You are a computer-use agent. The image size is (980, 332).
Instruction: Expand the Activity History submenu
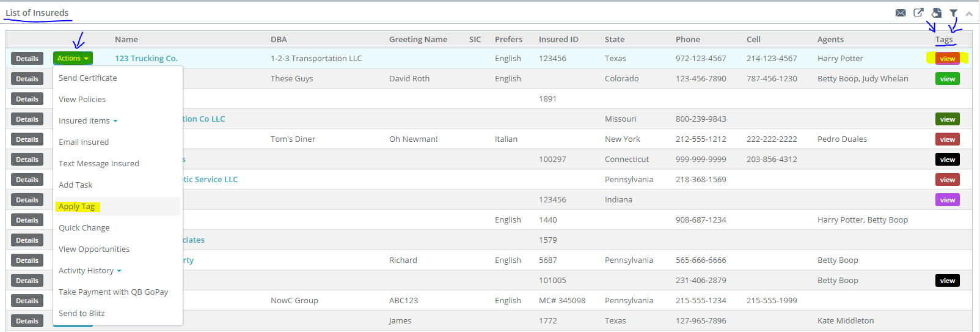(90, 270)
